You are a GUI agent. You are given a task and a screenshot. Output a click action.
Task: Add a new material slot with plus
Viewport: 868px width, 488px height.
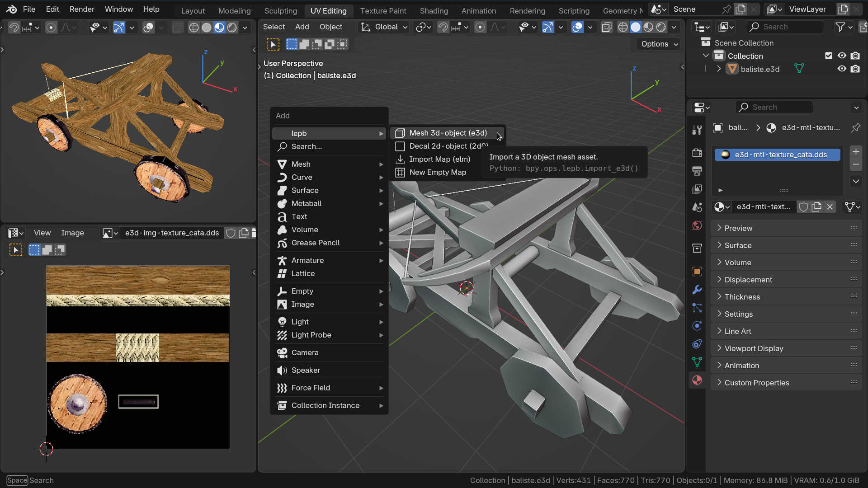click(855, 152)
